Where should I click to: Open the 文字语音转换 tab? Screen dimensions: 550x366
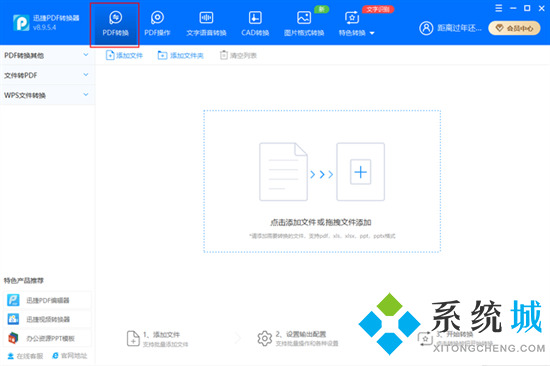tap(206, 24)
